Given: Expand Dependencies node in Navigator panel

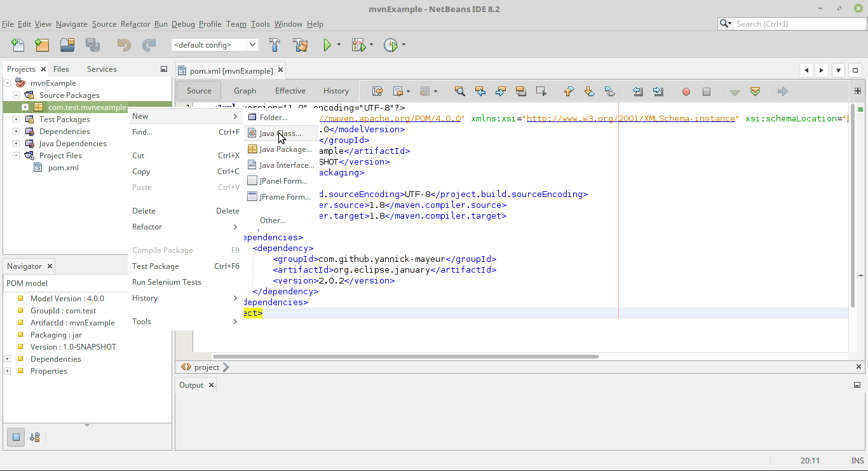Looking at the screenshot, I should point(8,359).
